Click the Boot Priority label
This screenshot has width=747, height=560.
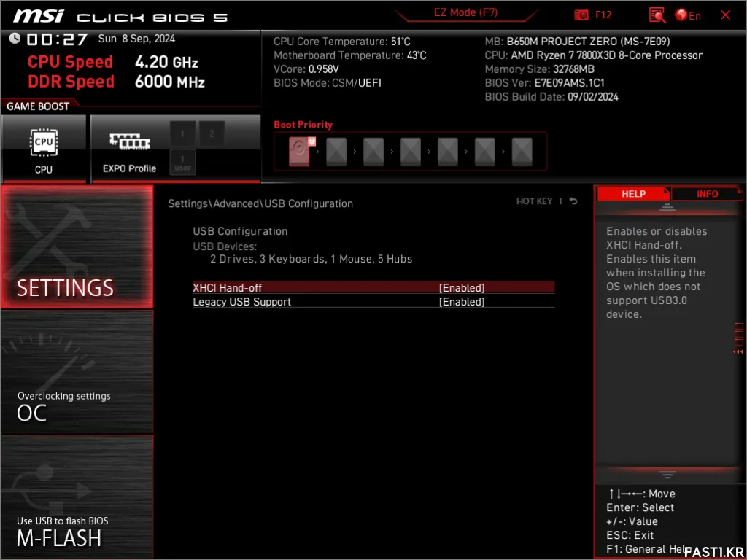pos(303,125)
